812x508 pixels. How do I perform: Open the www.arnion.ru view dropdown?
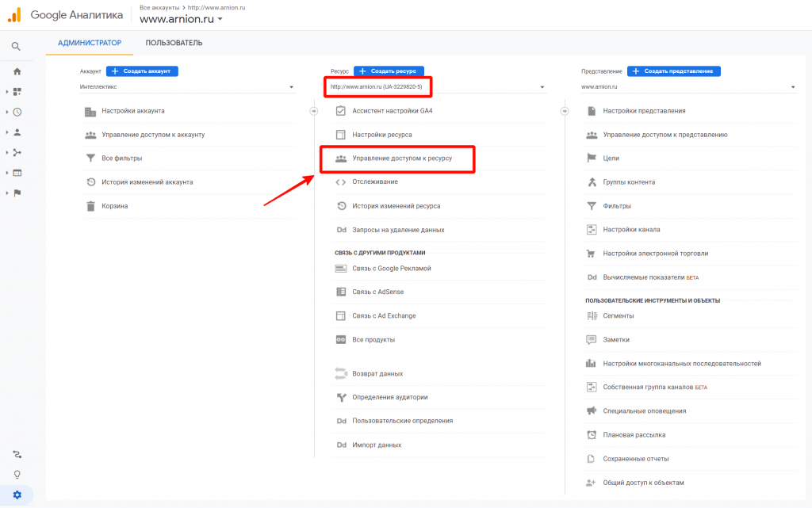click(x=688, y=87)
